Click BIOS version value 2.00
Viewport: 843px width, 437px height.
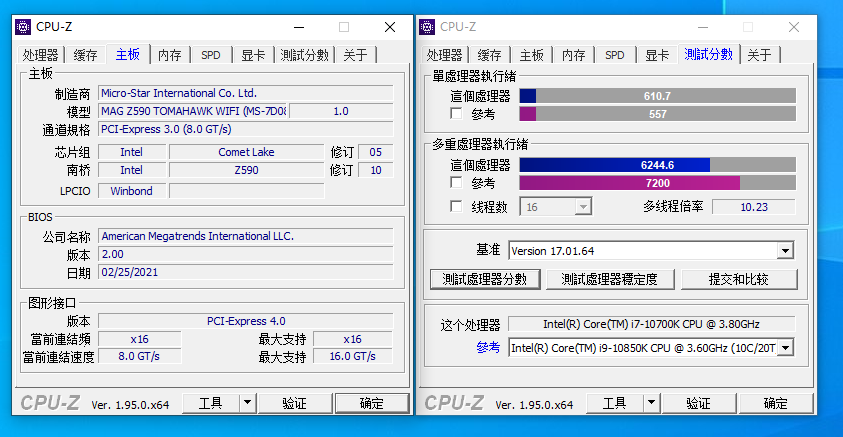[246, 254]
